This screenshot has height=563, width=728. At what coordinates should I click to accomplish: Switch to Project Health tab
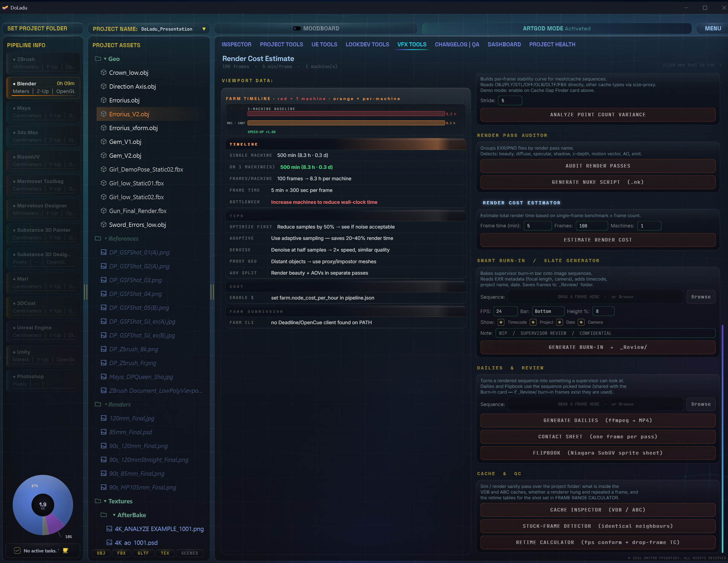click(552, 44)
